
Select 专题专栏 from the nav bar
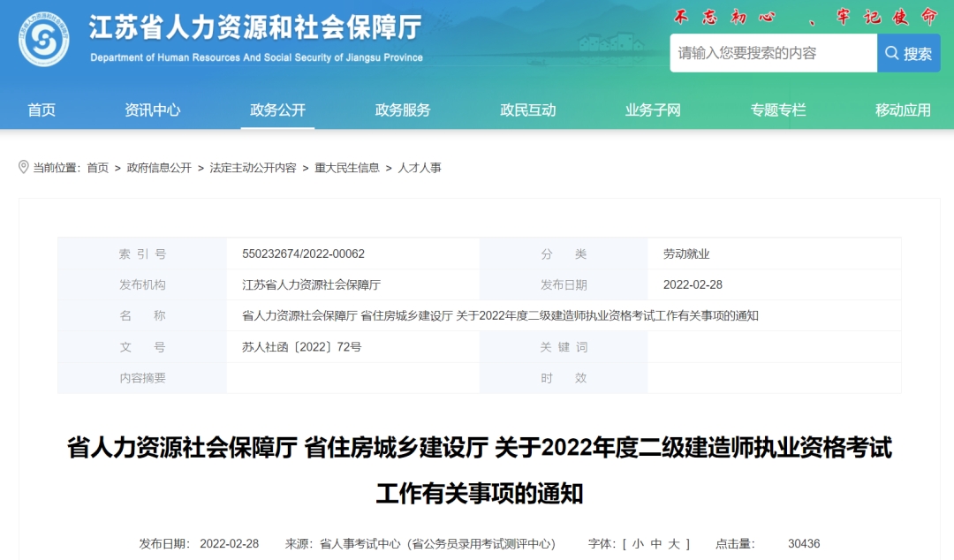(776, 110)
